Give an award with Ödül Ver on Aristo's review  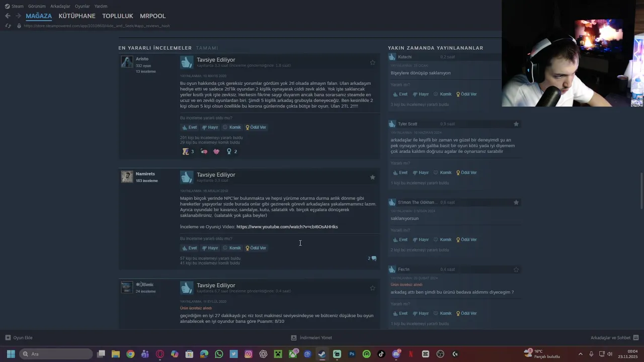pos(256,127)
